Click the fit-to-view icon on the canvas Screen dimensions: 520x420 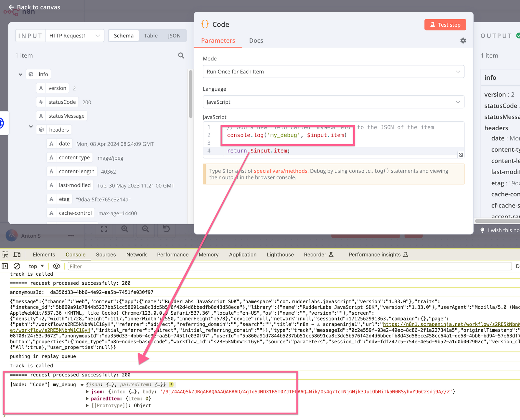point(104,229)
